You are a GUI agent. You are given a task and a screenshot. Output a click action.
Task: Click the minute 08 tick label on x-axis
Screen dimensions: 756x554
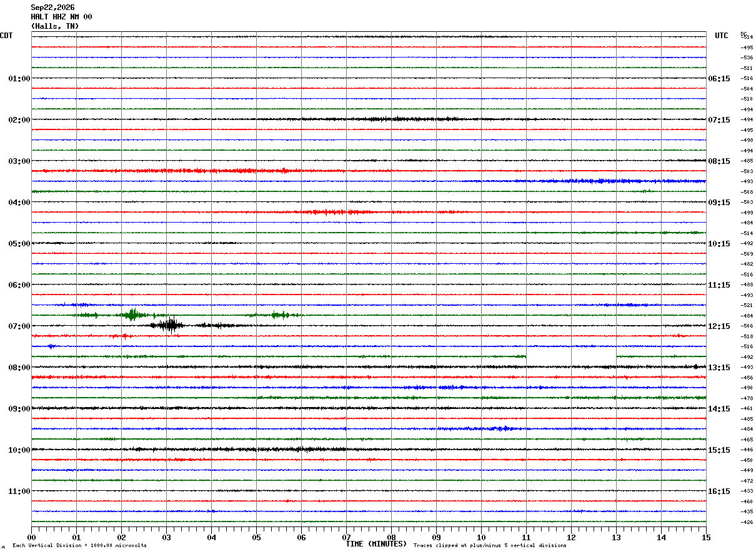tap(391, 537)
